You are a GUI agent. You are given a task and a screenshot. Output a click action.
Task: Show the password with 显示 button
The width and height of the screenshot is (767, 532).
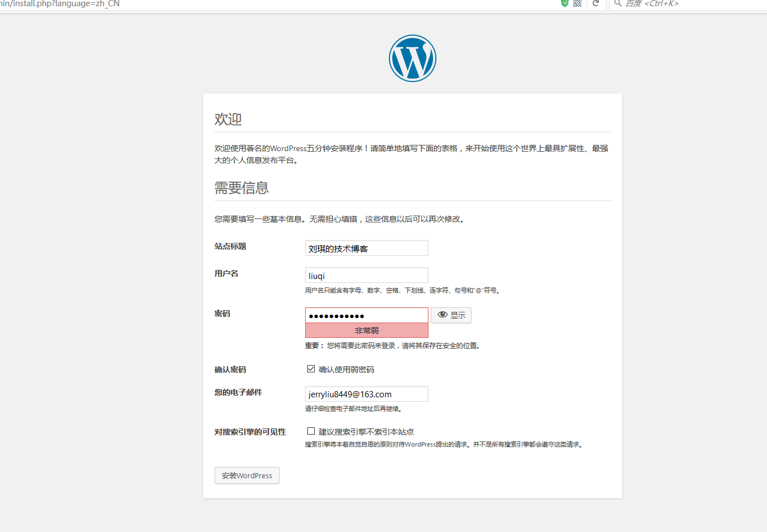point(451,315)
